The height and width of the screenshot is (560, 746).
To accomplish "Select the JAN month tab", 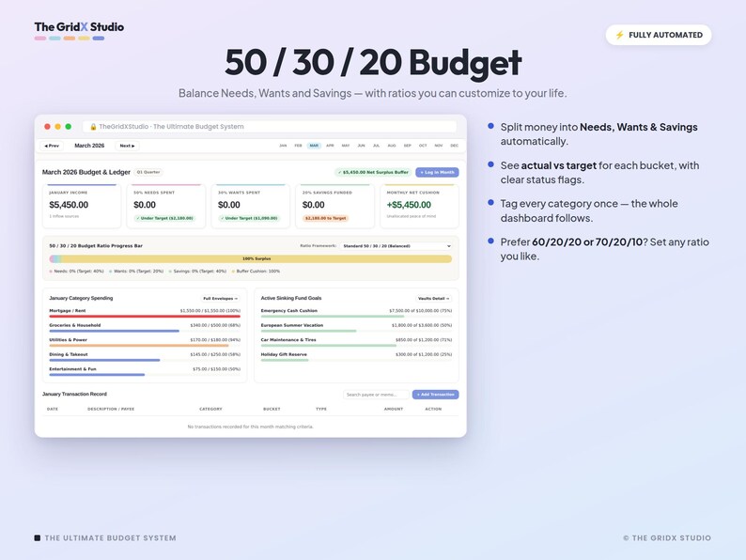I will pos(283,146).
